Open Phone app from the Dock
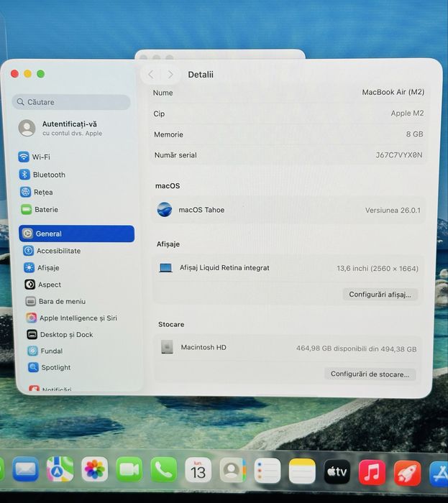The width and height of the screenshot is (448, 503). point(164,470)
